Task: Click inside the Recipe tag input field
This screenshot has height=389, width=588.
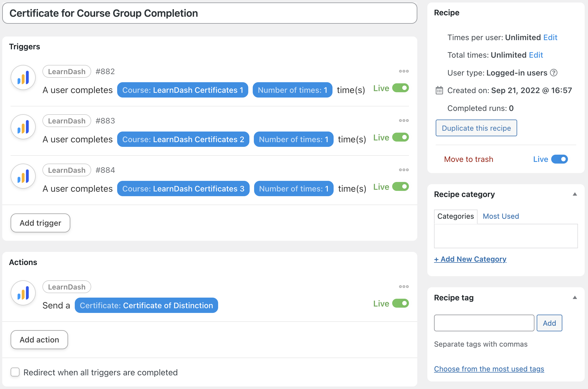Action: pos(484,323)
